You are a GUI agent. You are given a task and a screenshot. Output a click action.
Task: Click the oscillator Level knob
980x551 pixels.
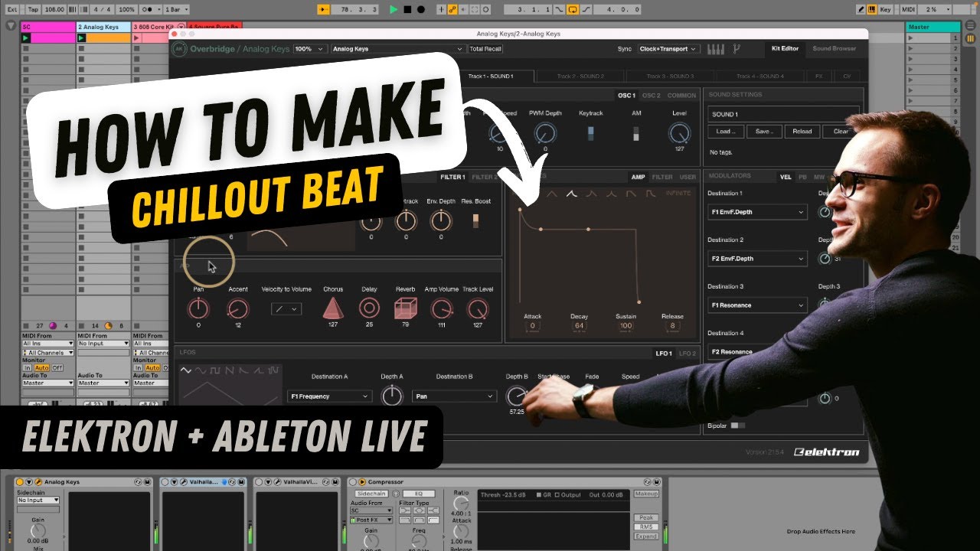click(x=679, y=134)
